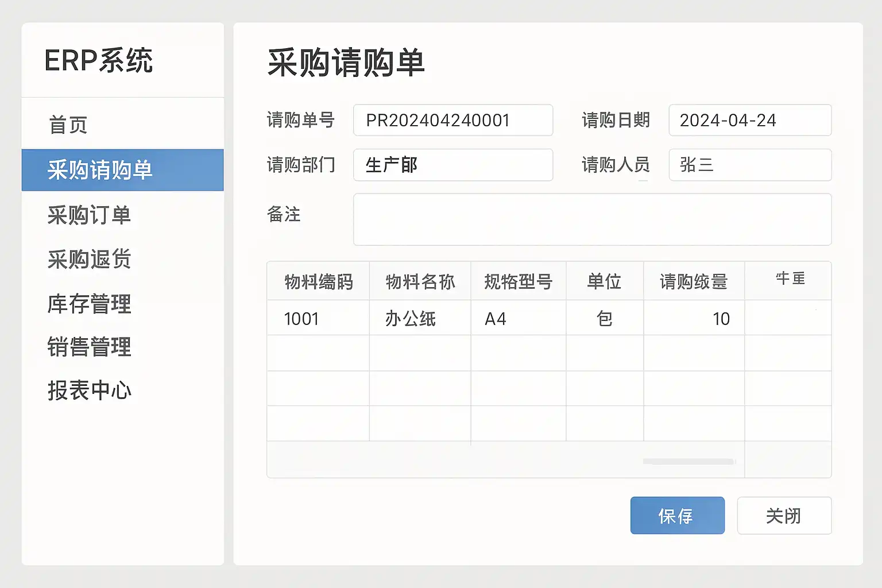
Task: Click the 请购单号 input field
Action: pos(452,120)
